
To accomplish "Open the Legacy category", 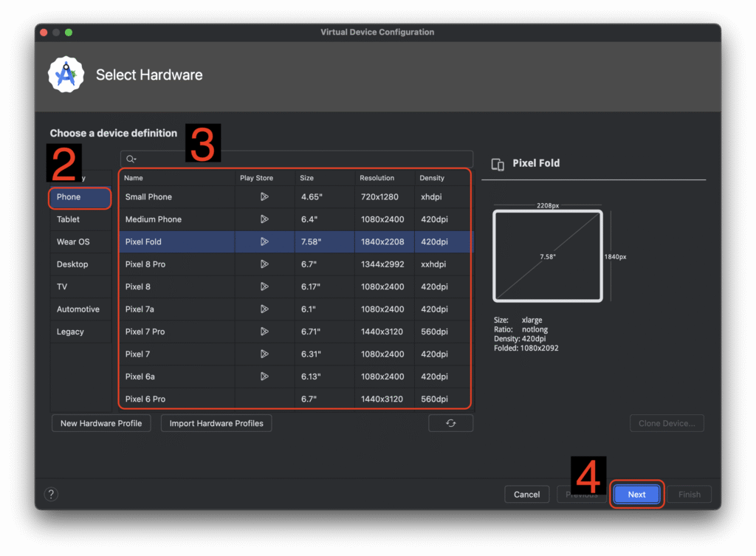I will click(x=80, y=332).
